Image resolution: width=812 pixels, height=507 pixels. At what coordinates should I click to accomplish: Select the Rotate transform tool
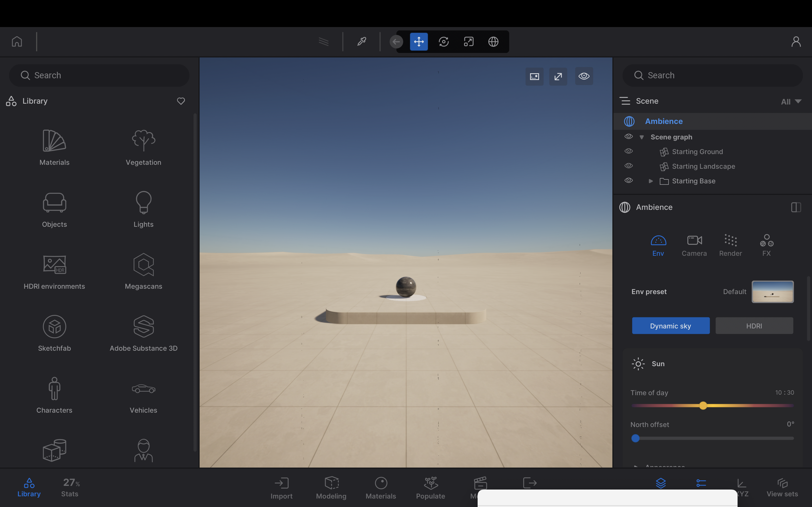coord(443,42)
